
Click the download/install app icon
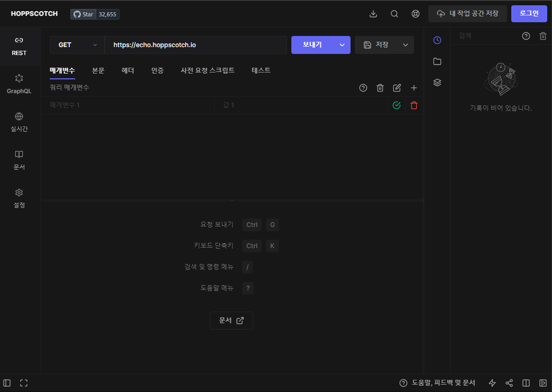[373, 14]
